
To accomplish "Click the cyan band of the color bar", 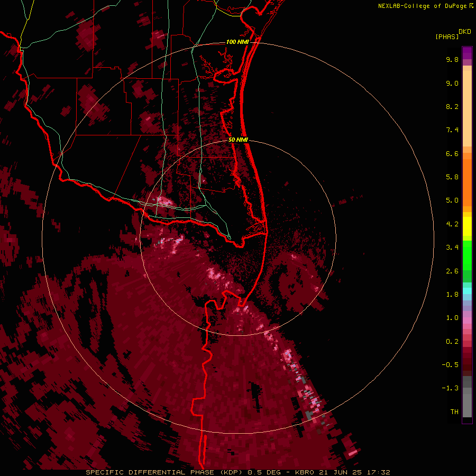I will click(x=467, y=291).
